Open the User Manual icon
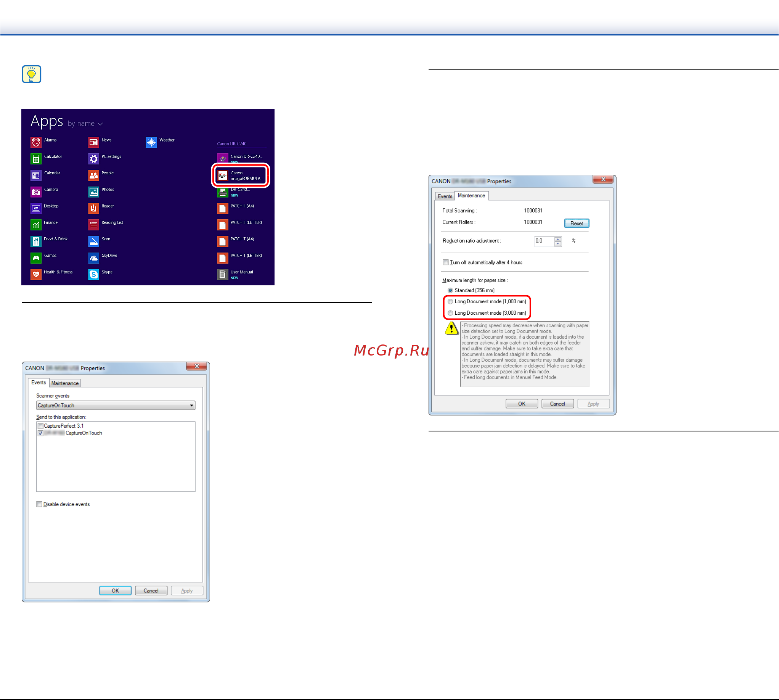Viewport: 779px width, 700px height. coord(223,275)
